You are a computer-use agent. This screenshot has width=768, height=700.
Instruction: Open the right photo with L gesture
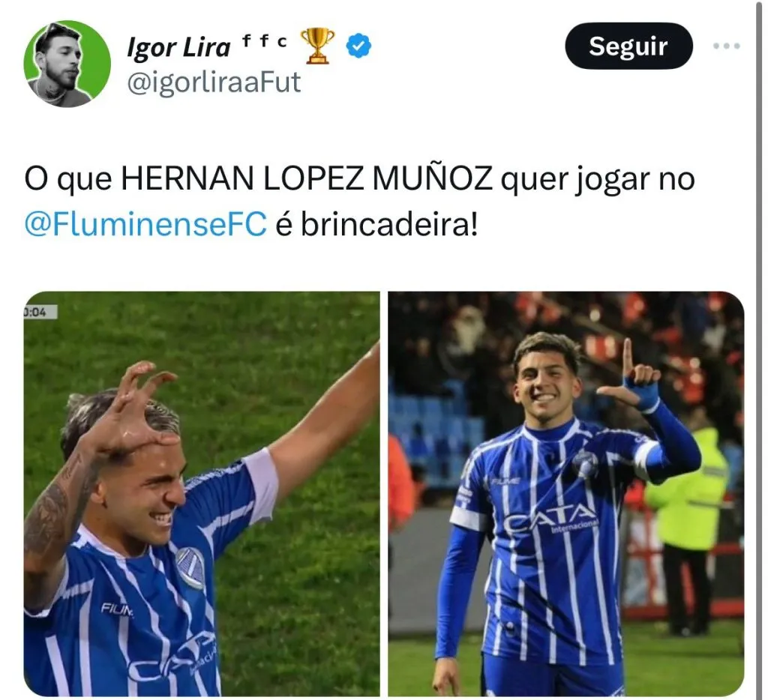[x=566, y=493]
